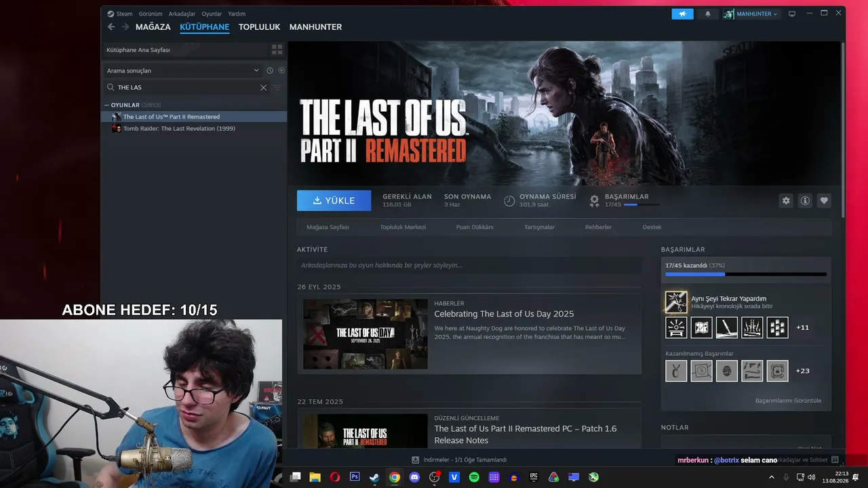
Task: Open the Mağaza Sayfası link
Action: (328, 227)
